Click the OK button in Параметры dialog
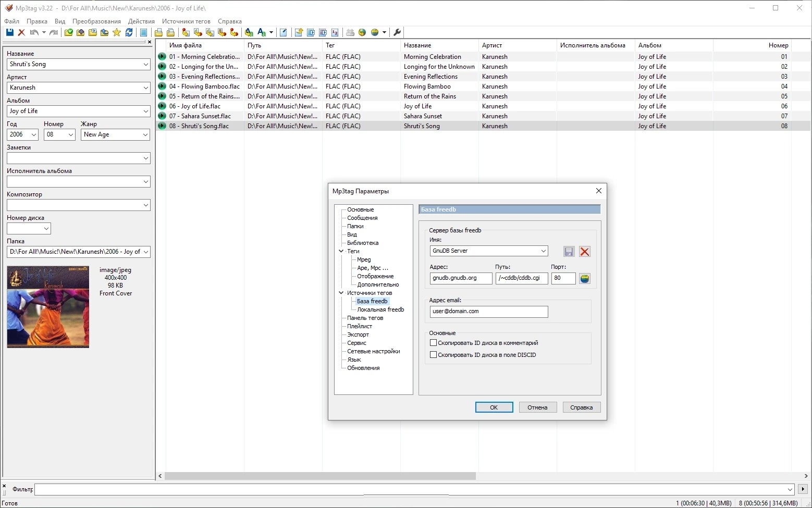 coord(494,407)
